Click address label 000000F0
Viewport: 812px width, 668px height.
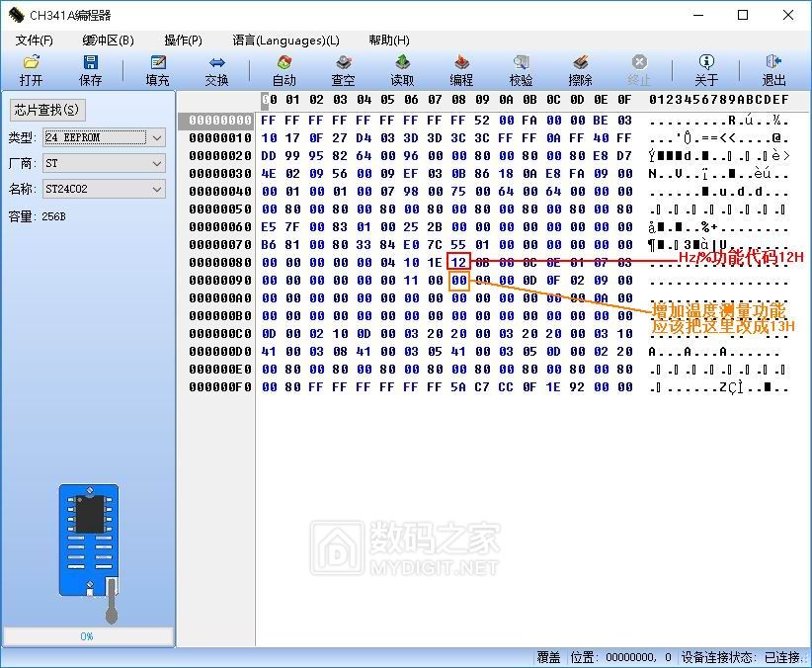tap(220, 387)
